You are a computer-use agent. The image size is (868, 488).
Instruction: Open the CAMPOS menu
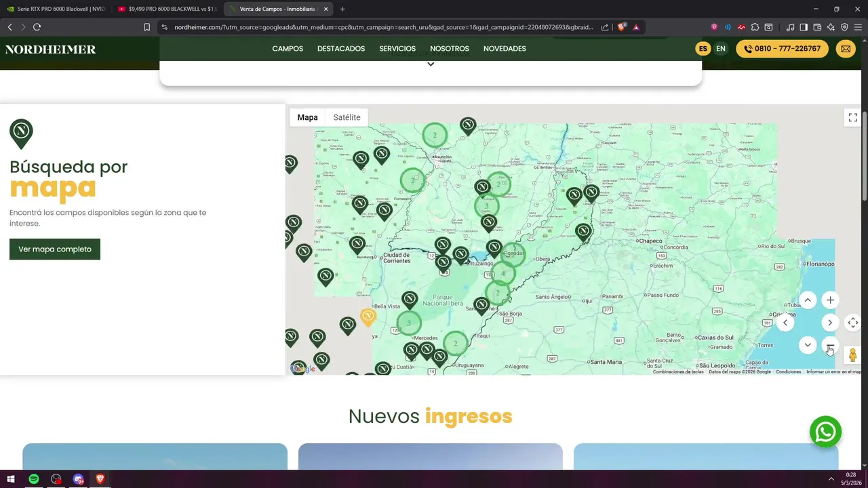click(288, 49)
